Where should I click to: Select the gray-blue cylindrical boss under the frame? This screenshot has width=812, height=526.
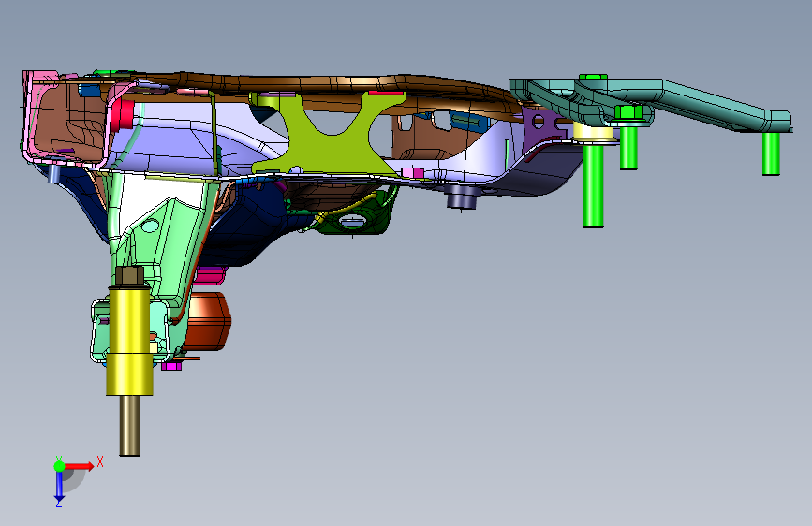(462, 197)
